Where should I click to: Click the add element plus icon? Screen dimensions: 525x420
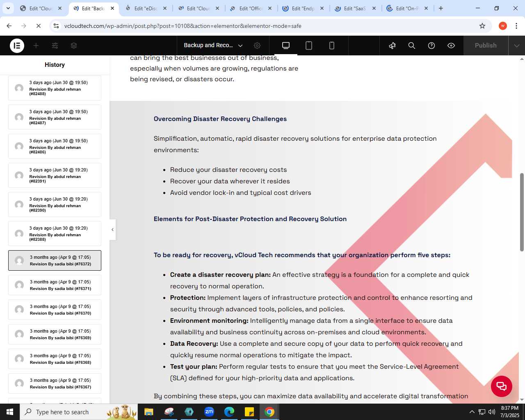[x=36, y=46]
